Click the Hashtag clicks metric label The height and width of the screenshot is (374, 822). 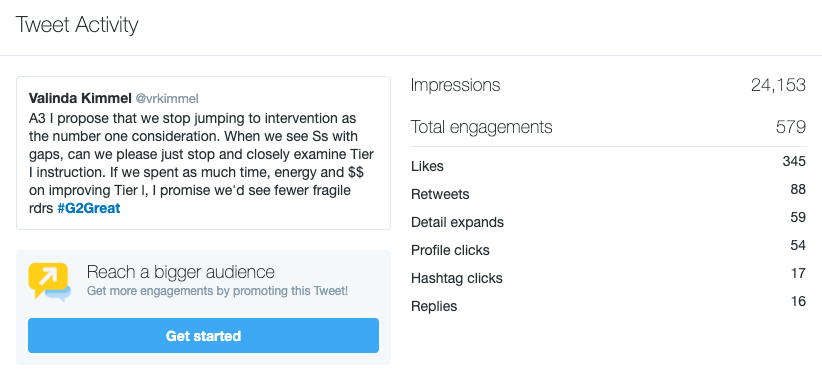pos(457,278)
